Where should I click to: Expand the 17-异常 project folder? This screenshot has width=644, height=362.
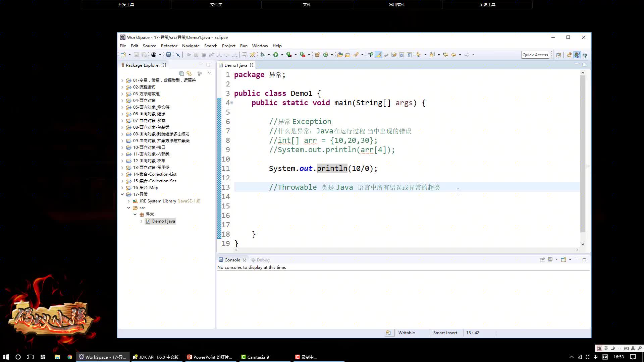[x=122, y=194]
